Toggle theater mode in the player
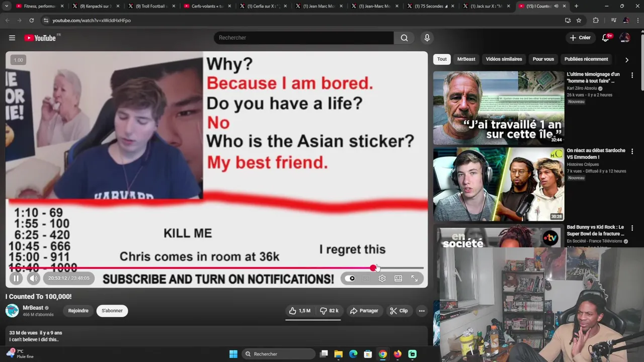644x362 pixels. point(398,279)
